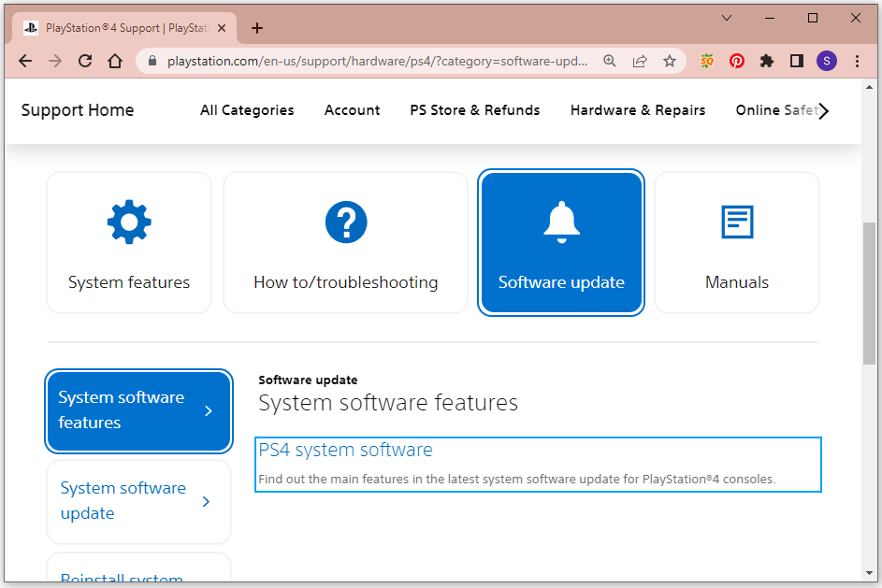Close the PlayStation 4 Support tab
Screen dimensions: 882x588
(x=222, y=28)
